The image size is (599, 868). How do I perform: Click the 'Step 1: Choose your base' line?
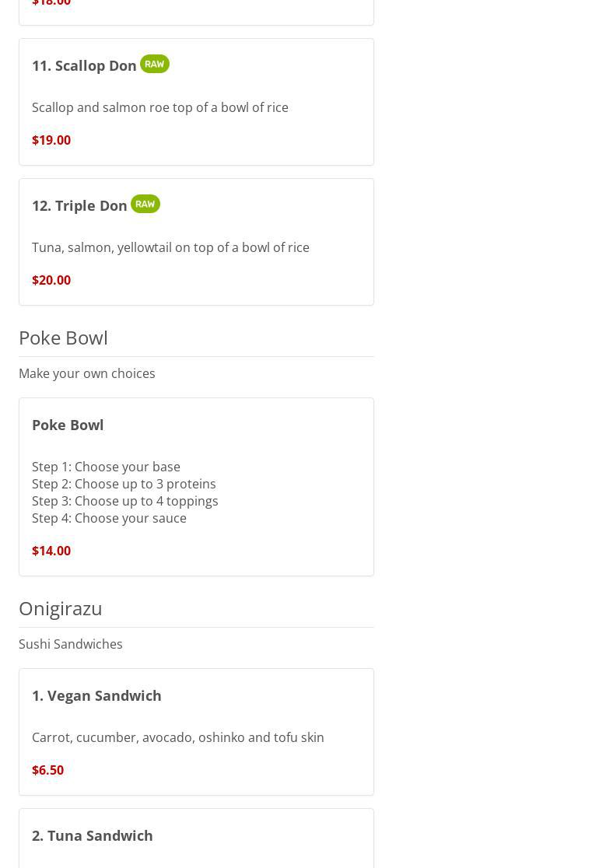(x=106, y=467)
